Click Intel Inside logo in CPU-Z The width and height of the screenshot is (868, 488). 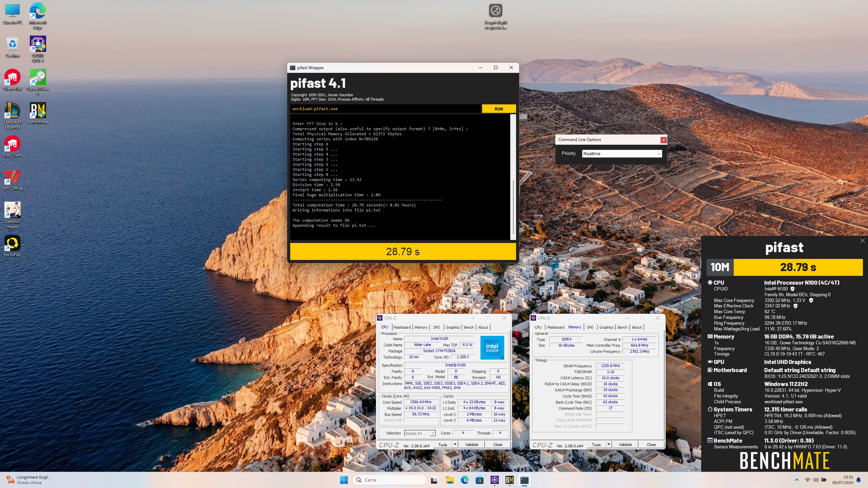point(492,348)
